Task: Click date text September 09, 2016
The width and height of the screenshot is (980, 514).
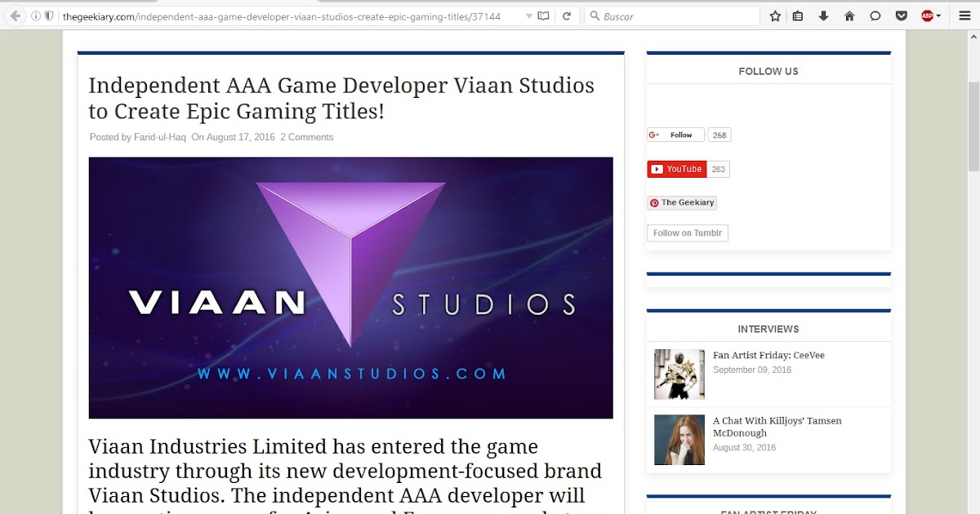Action: [752, 370]
